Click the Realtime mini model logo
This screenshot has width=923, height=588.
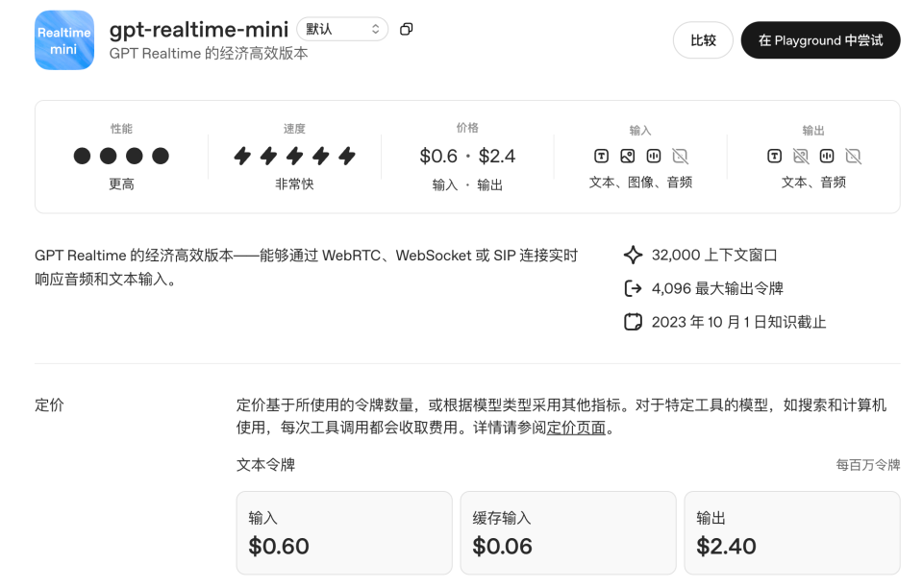[x=64, y=40]
